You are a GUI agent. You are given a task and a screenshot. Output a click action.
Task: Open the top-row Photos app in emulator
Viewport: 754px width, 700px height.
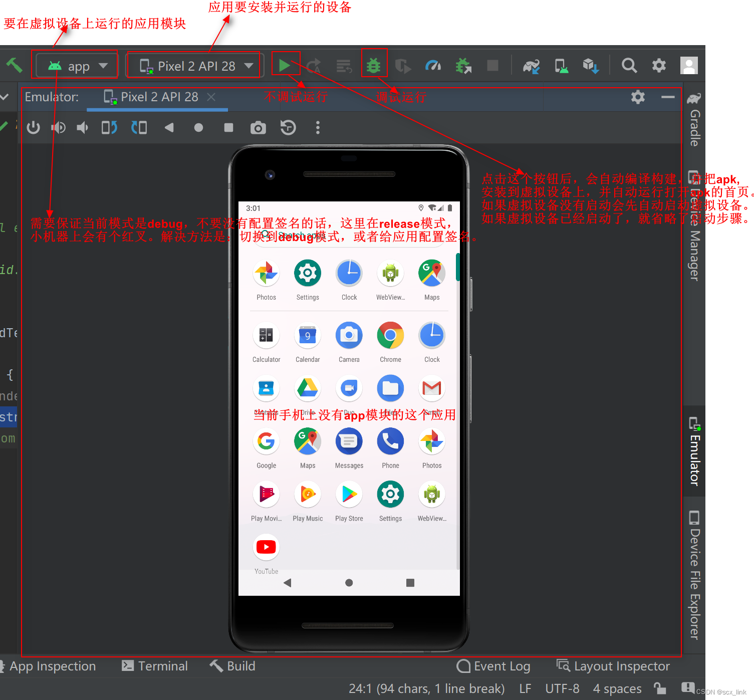(x=266, y=280)
